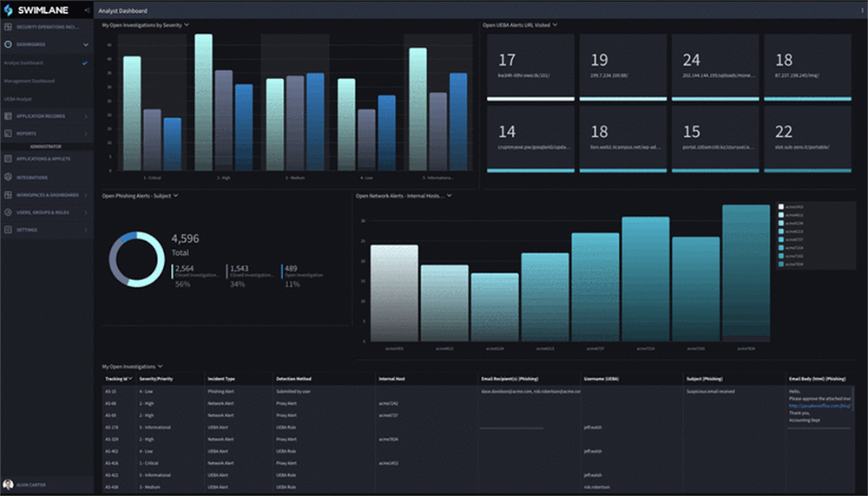Click Incident Type column header
Viewport: 868px width, 496px height.
(221, 379)
